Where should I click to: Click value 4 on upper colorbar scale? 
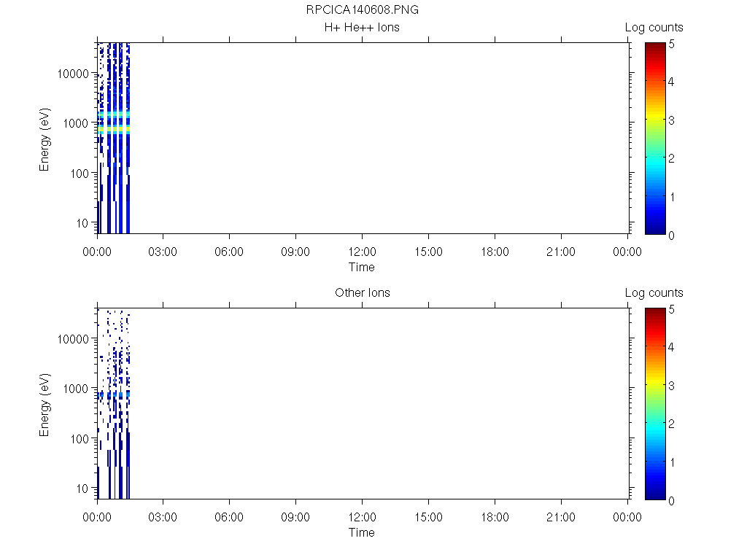tap(671, 82)
